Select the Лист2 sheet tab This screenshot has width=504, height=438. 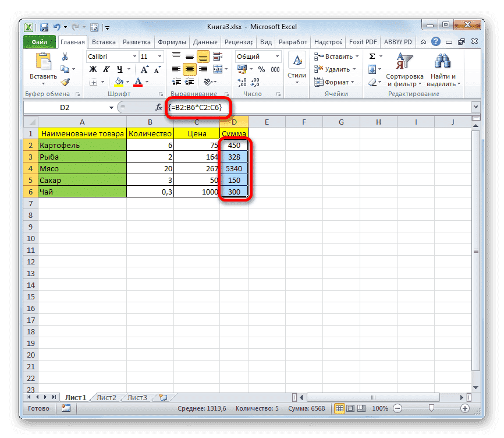tap(106, 397)
